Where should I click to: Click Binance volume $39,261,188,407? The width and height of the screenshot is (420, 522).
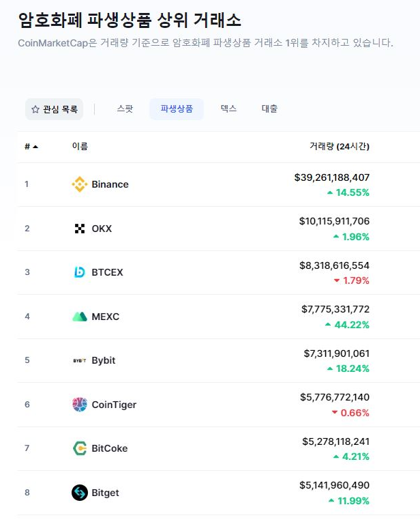[332, 177]
